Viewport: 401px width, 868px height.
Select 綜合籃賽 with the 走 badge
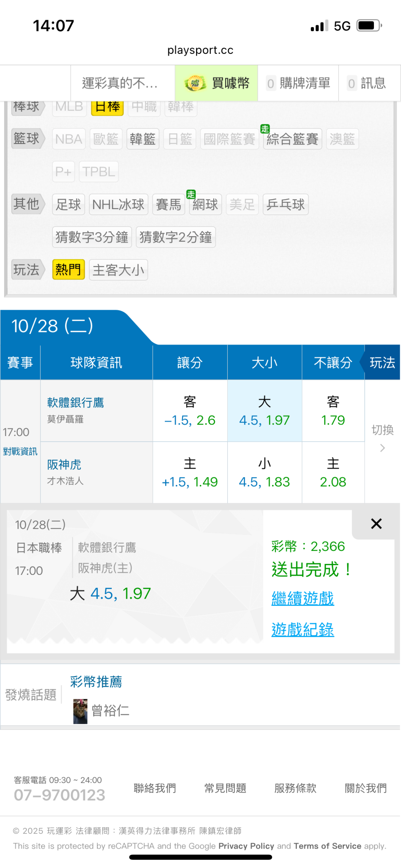[x=292, y=139]
